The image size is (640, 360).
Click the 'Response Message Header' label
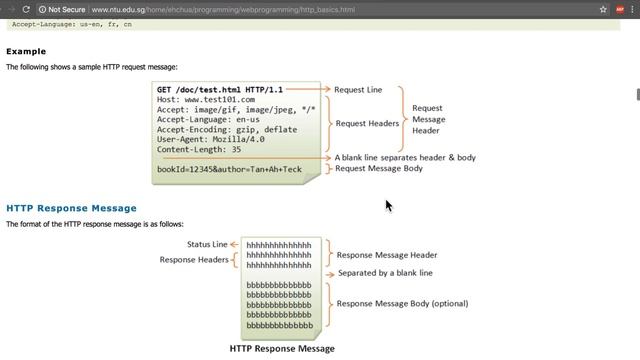click(x=387, y=255)
